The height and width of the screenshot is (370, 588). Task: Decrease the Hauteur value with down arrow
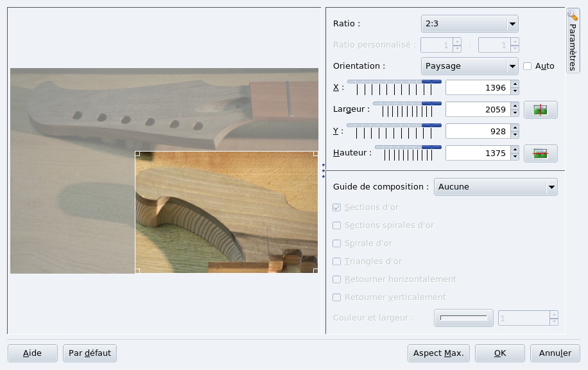(515, 157)
